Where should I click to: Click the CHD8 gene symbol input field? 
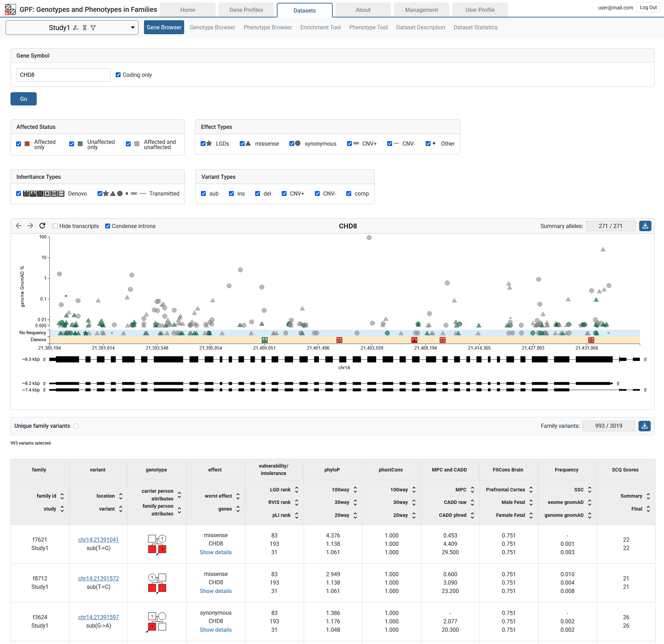click(63, 74)
